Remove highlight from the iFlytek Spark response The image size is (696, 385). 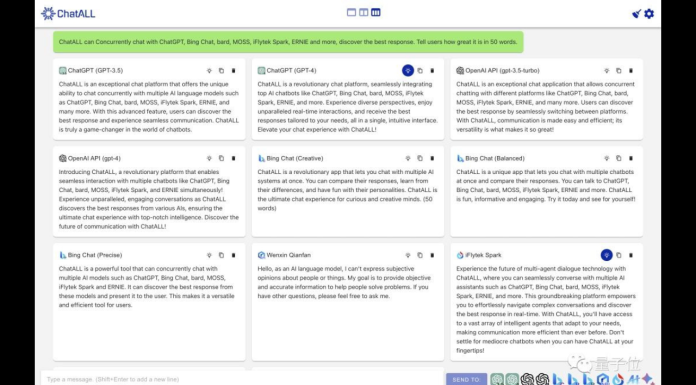tap(606, 255)
